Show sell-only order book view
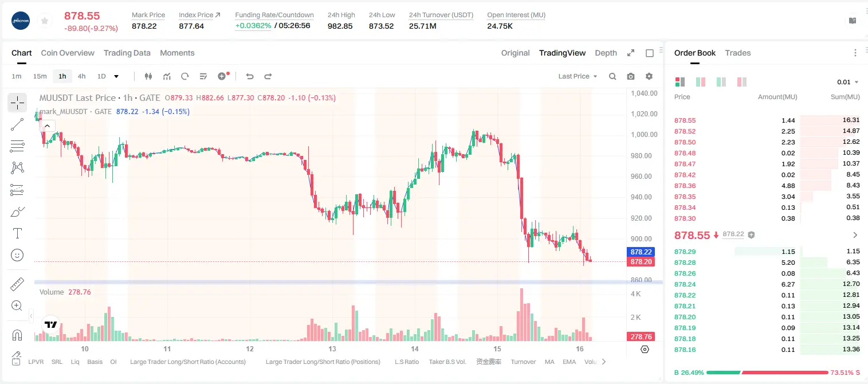Image resolution: width=868 pixels, height=384 pixels. (x=742, y=82)
